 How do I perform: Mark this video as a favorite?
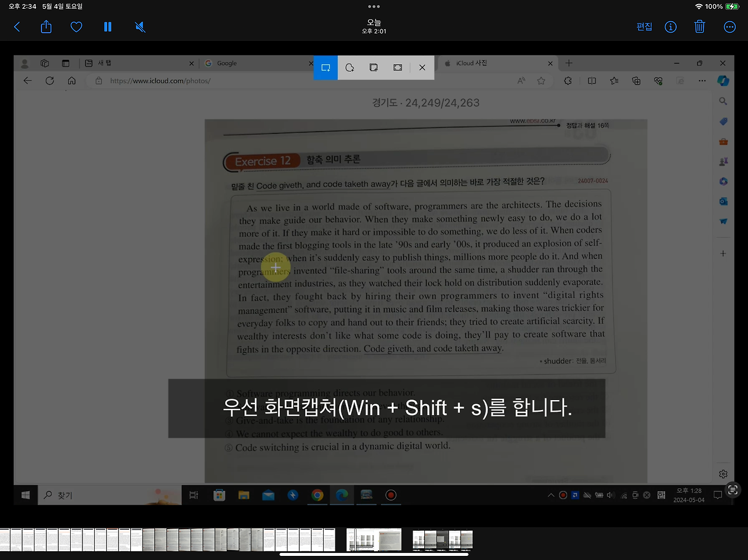point(77,27)
